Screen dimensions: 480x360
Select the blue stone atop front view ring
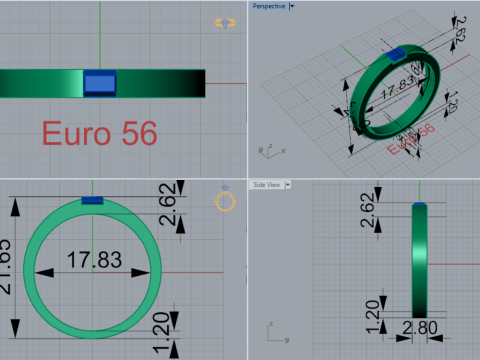point(92,200)
